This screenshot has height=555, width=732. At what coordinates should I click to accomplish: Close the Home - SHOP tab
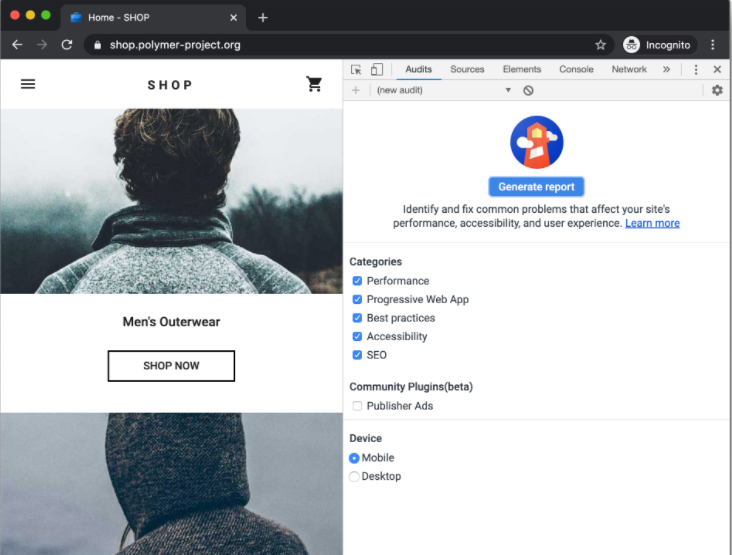click(233, 18)
